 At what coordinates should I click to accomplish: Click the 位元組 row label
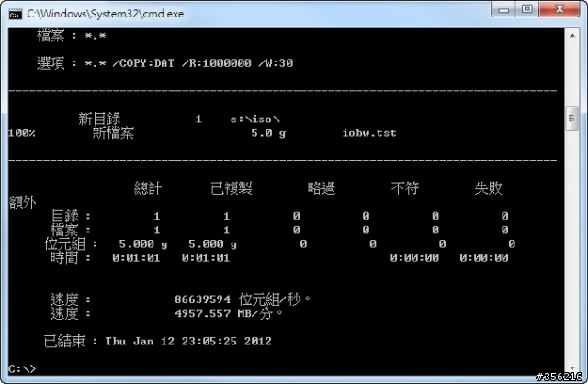(x=65, y=244)
